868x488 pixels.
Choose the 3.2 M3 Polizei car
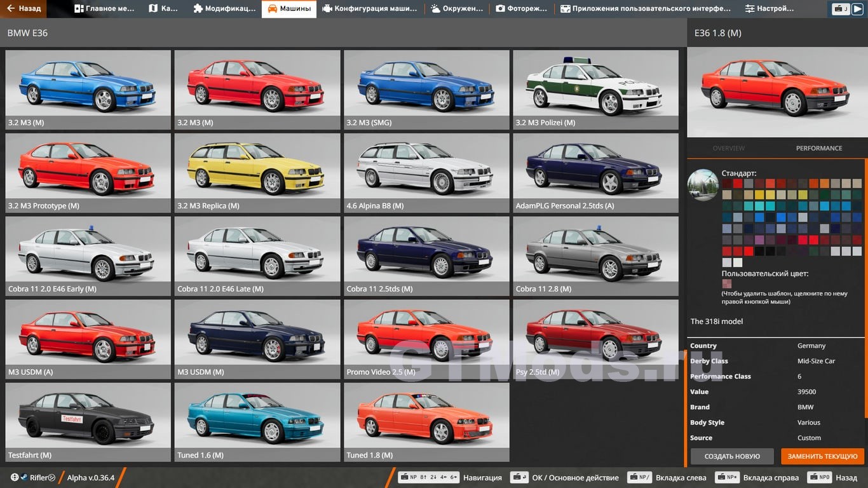(596, 90)
